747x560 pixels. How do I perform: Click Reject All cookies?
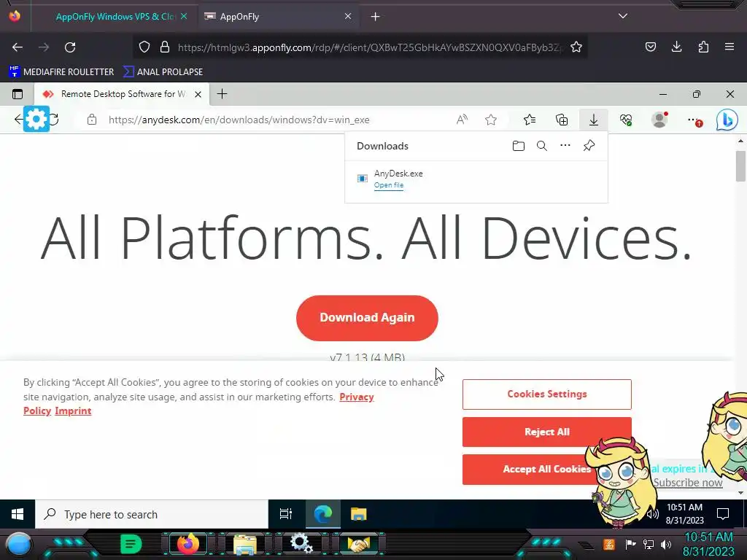[x=547, y=432]
